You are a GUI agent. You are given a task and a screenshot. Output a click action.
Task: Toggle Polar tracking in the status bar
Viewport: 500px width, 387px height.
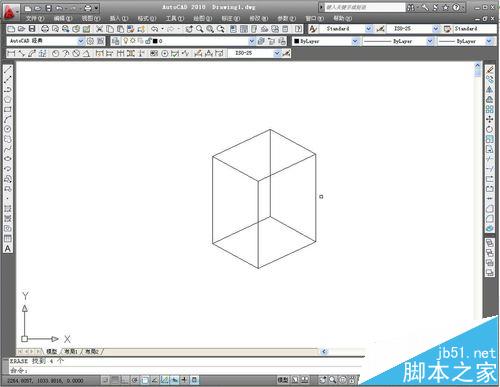(135, 380)
